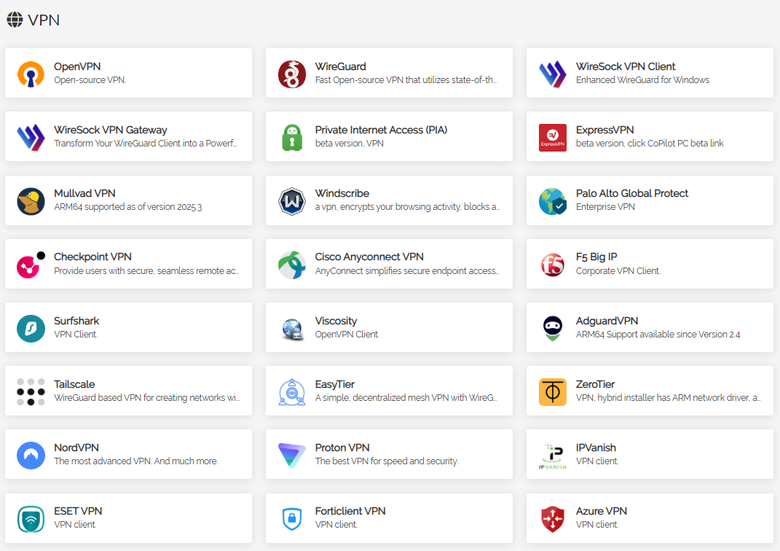Click the Checkpoint VPN pink icon

pos(31,265)
